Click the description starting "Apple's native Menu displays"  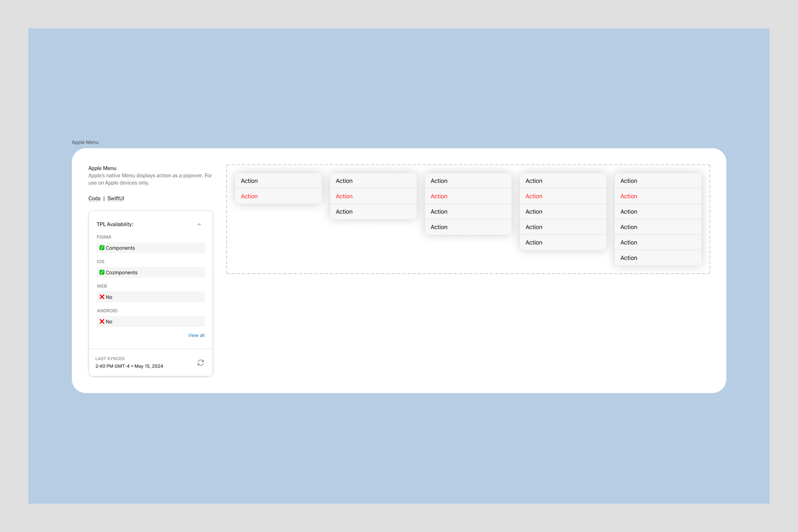[x=150, y=179]
